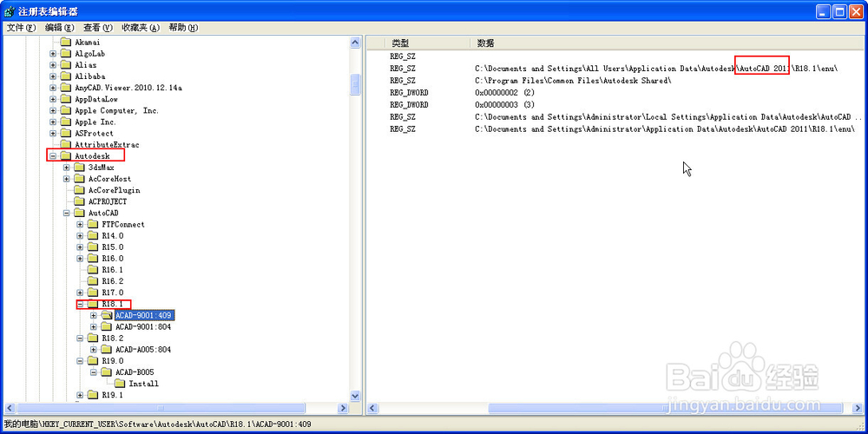The height and width of the screenshot is (434, 868).
Task: Select ACAD-9001:409 tree item
Action: [x=145, y=316]
